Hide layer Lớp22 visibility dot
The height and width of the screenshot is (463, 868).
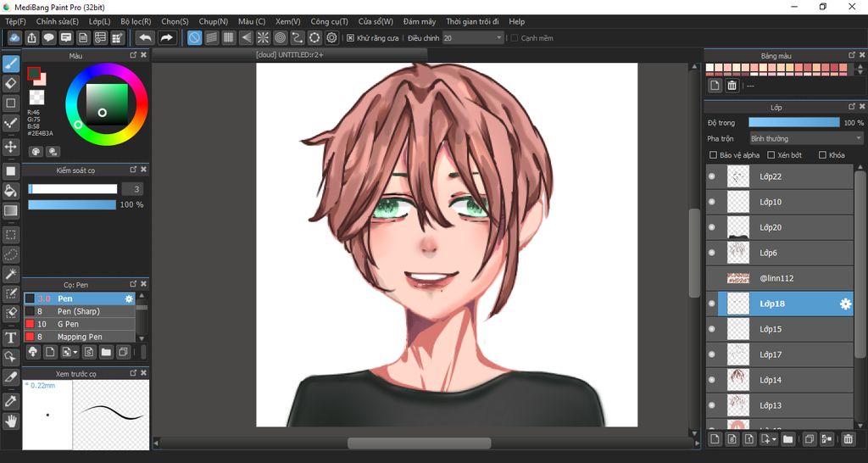point(712,176)
